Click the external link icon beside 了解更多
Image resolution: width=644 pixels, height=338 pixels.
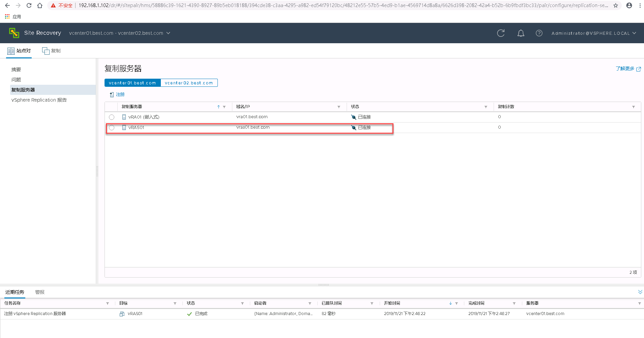point(639,69)
